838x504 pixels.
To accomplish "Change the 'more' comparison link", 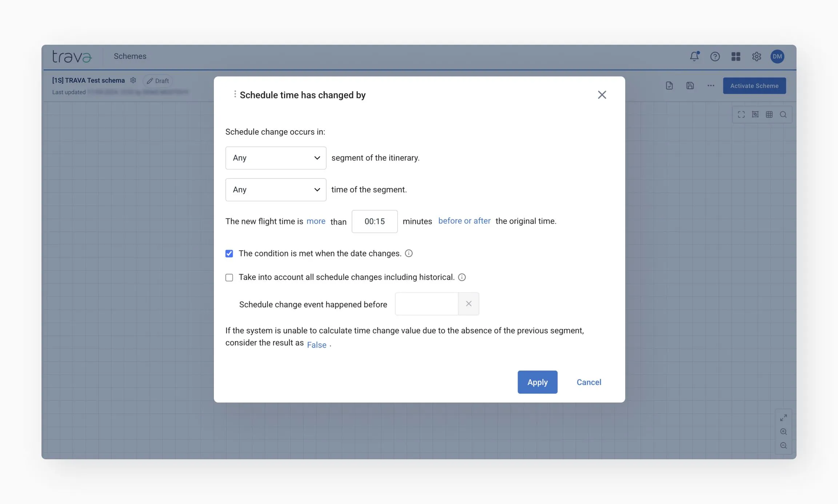I will (x=316, y=221).
